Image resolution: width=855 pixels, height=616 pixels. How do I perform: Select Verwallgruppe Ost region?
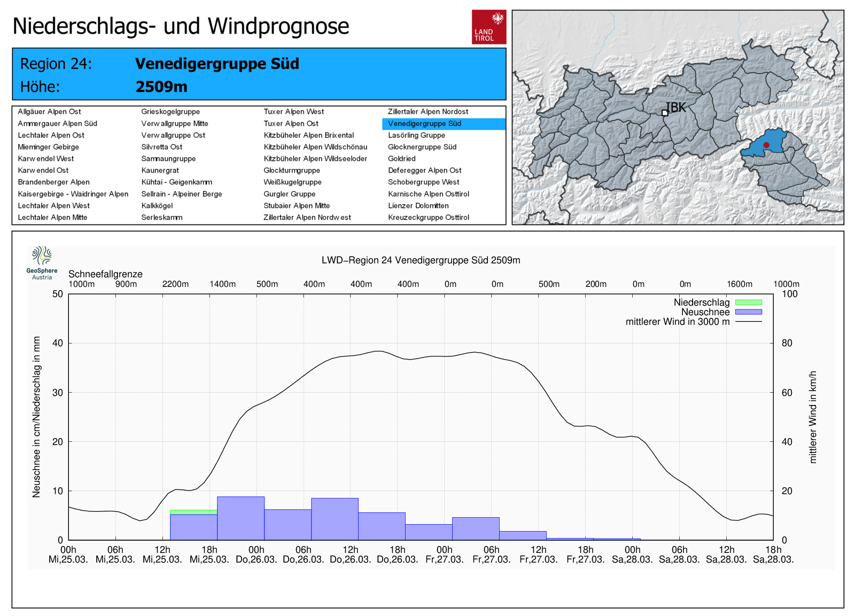tap(173, 135)
